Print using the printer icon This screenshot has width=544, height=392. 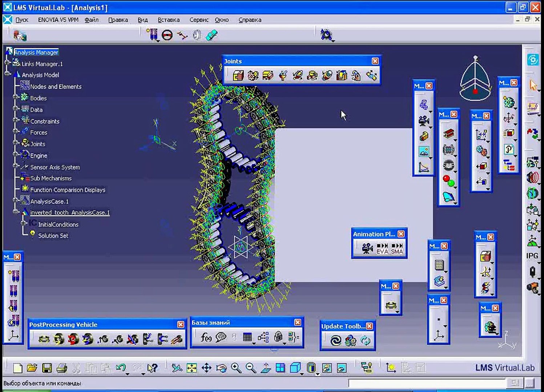(62, 368)
